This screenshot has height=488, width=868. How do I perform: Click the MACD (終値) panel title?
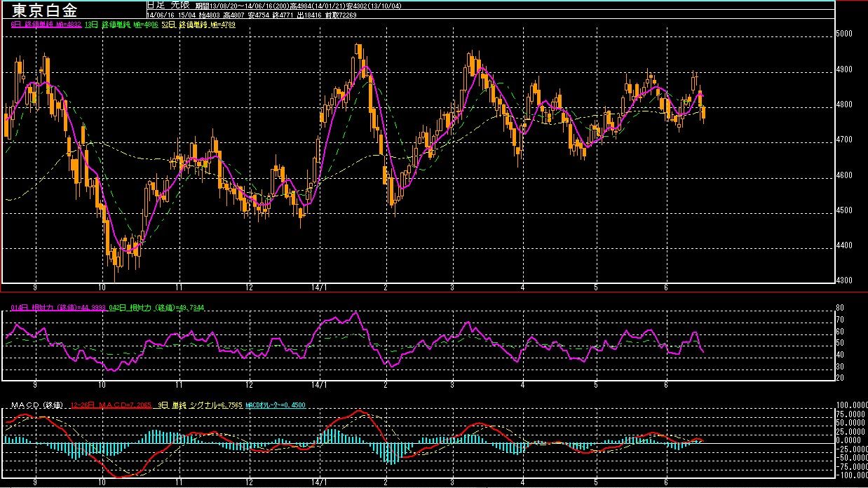pyautogui.click(x=37, y=406)
